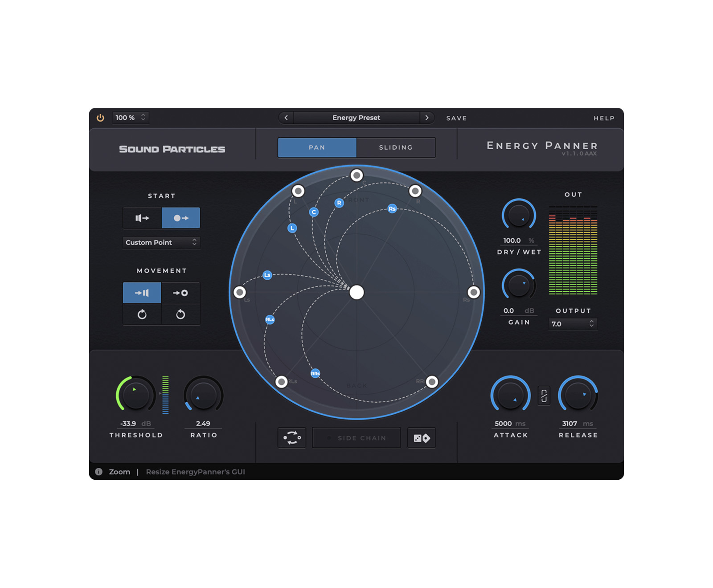Toggle the attack/release link icon
Screen dimensions: 713x588
click(544, 396)
